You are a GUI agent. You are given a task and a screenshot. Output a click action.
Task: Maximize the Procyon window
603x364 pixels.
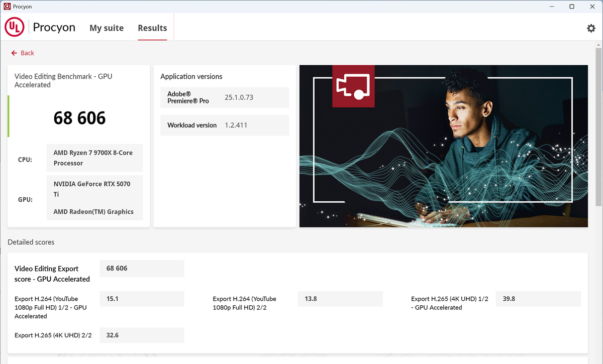572,7
